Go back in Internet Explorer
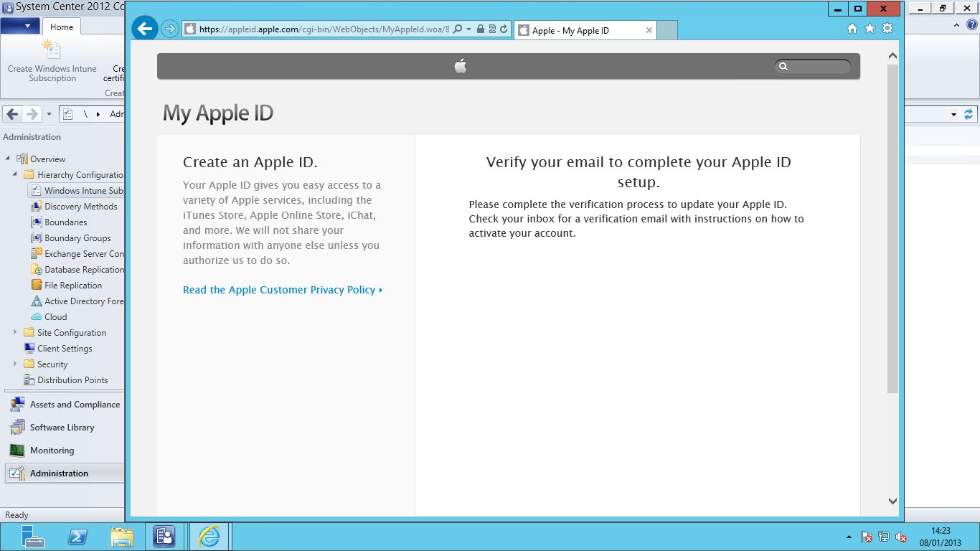Viewport: 980px width, 551px height. pyautogui.click(x=144, y=29)
